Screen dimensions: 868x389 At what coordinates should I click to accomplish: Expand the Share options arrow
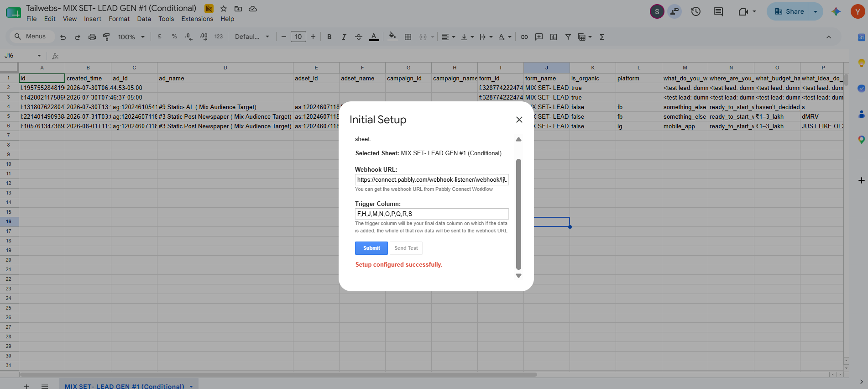[816, 11]
